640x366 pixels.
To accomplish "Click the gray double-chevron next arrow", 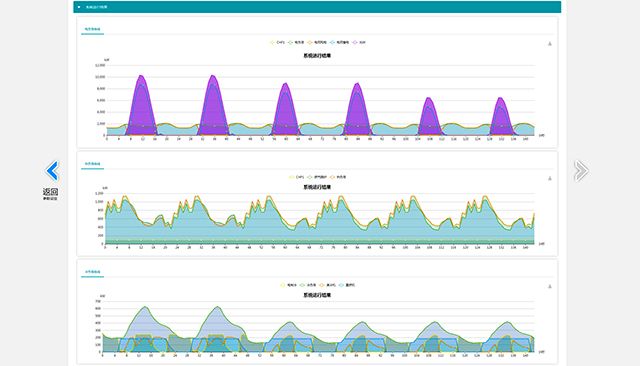I will pyautogui.click(x=581, y=171).
